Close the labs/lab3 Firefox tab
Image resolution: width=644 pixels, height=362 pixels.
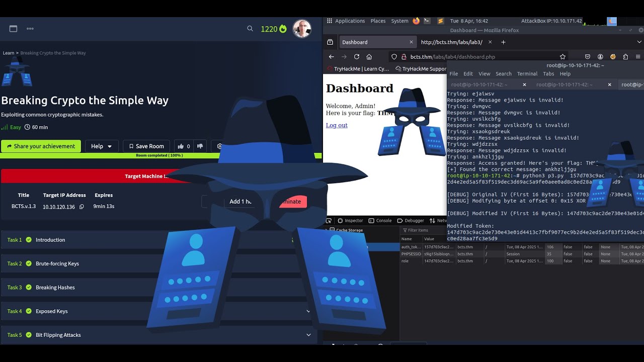491,42
